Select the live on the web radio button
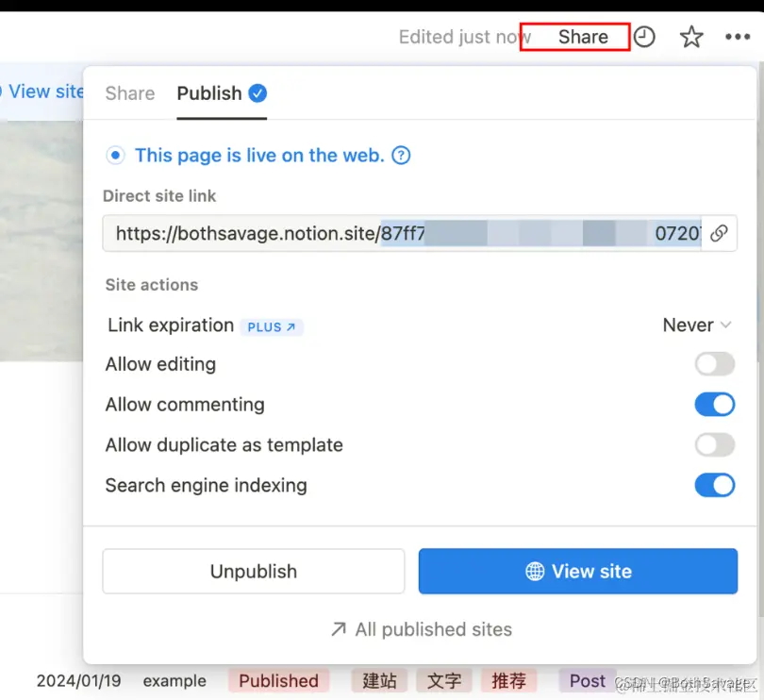This screenshot has width=764, height=700. coord(115,156)
